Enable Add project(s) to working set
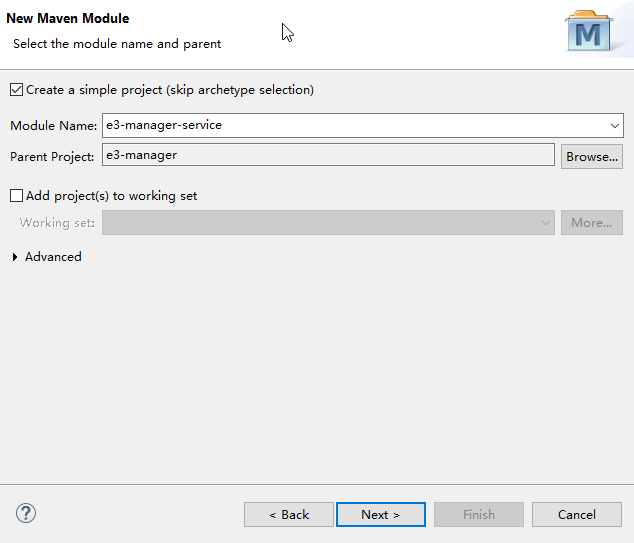The width and height of the screenshot is (634, 543). point(16,196)
